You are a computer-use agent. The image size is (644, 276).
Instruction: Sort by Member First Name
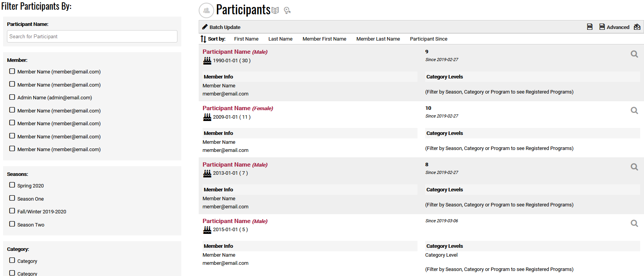coord(324,39)
